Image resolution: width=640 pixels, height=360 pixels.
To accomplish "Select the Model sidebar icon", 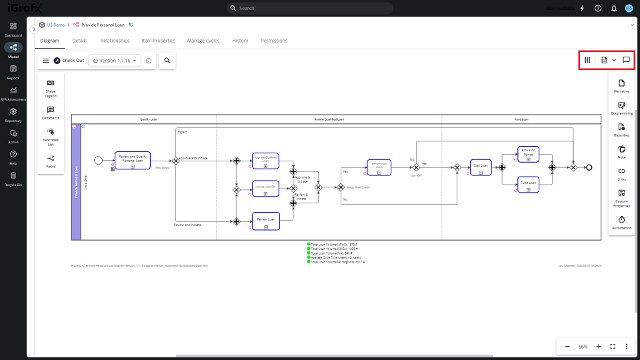I will click(x=13, y=50).
